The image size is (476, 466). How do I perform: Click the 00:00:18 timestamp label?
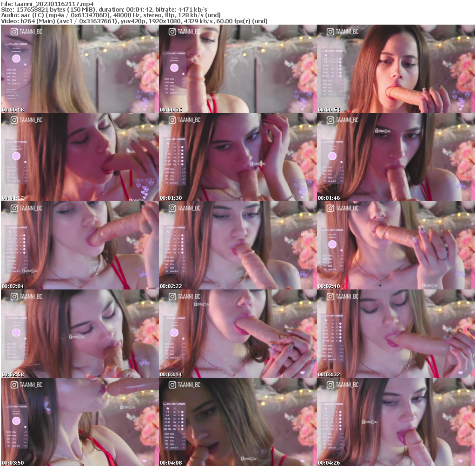pos(13,110)
